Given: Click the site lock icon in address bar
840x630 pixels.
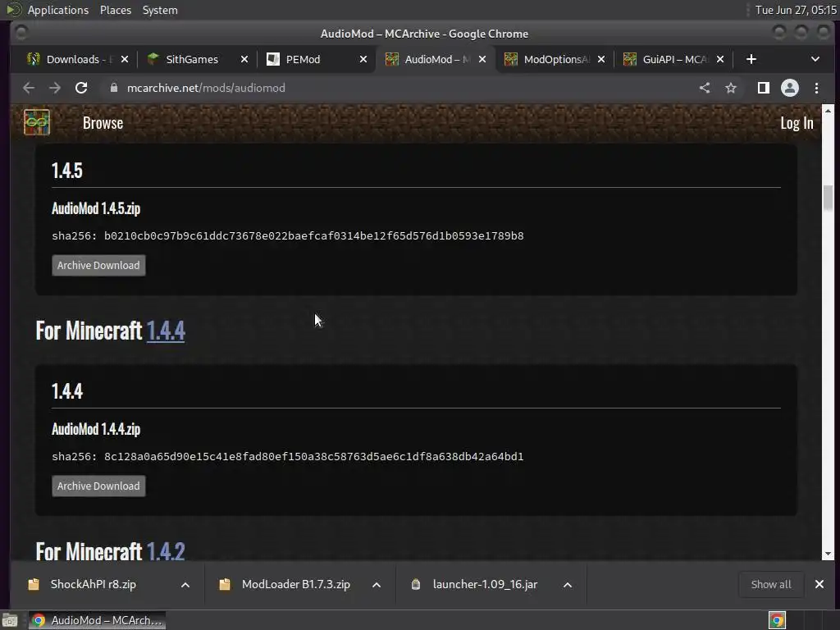Looking at the screenshot, I should [113, 88].
